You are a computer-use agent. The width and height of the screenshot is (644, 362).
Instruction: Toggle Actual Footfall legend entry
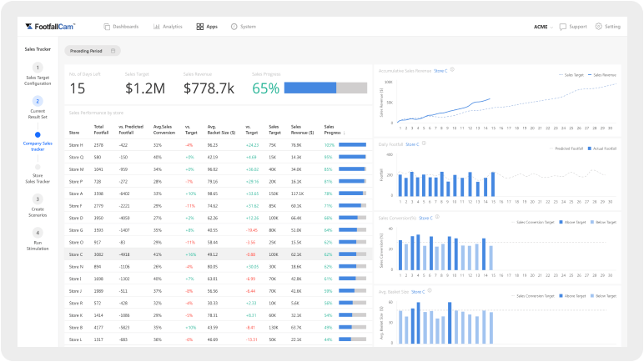tap(602, 148)
